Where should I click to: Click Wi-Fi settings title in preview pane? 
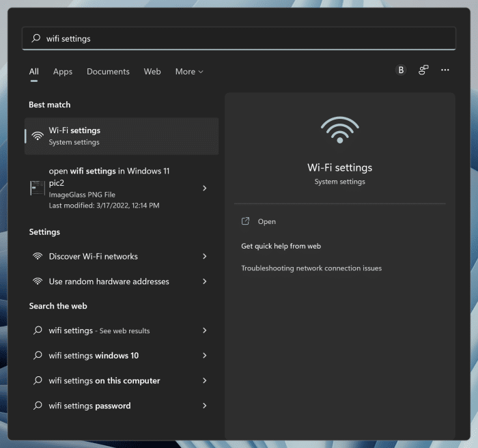point(339,168)
